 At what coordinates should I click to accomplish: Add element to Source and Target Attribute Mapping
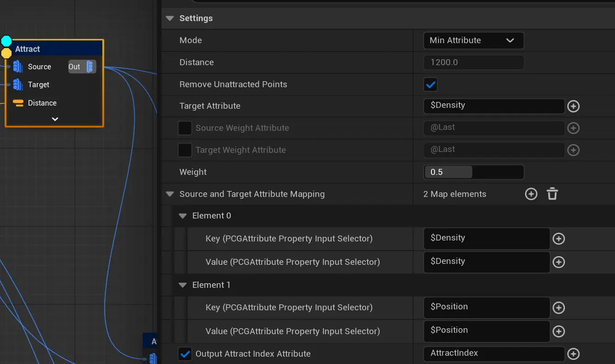531,194
